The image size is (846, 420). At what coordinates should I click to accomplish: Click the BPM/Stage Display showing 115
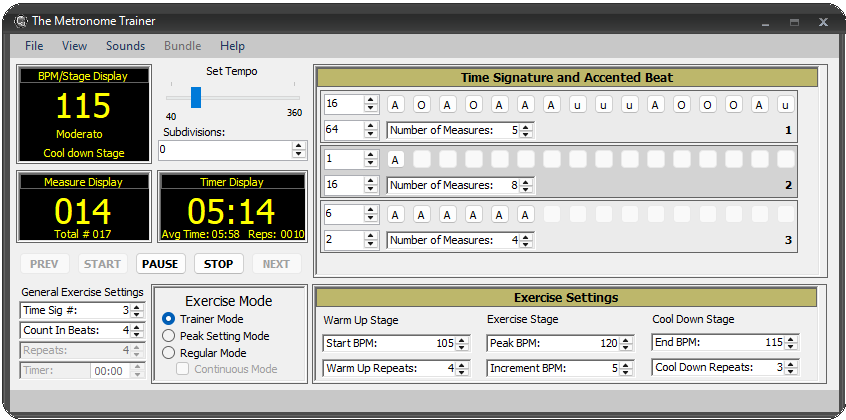(x=84, y=114)
